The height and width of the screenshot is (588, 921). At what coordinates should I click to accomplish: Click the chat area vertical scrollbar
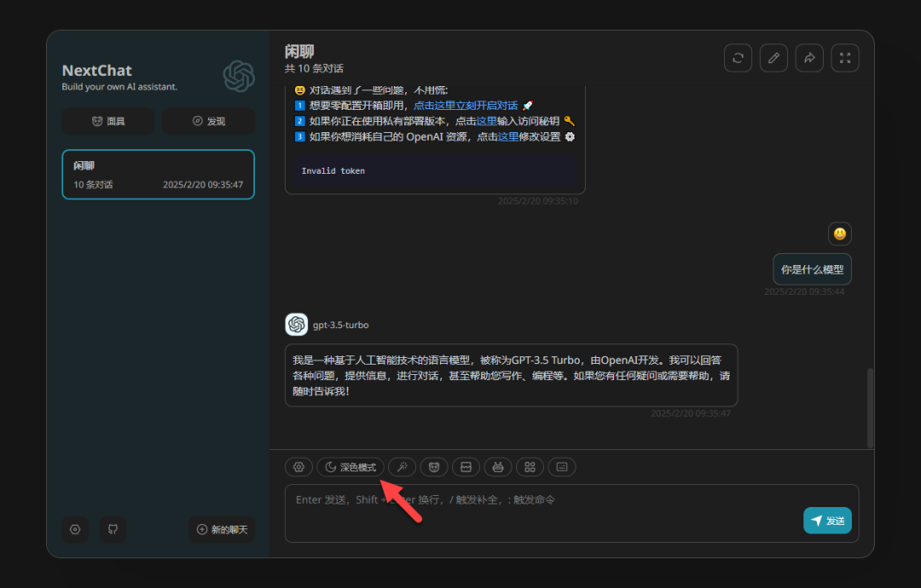click(x=870, y=408)
